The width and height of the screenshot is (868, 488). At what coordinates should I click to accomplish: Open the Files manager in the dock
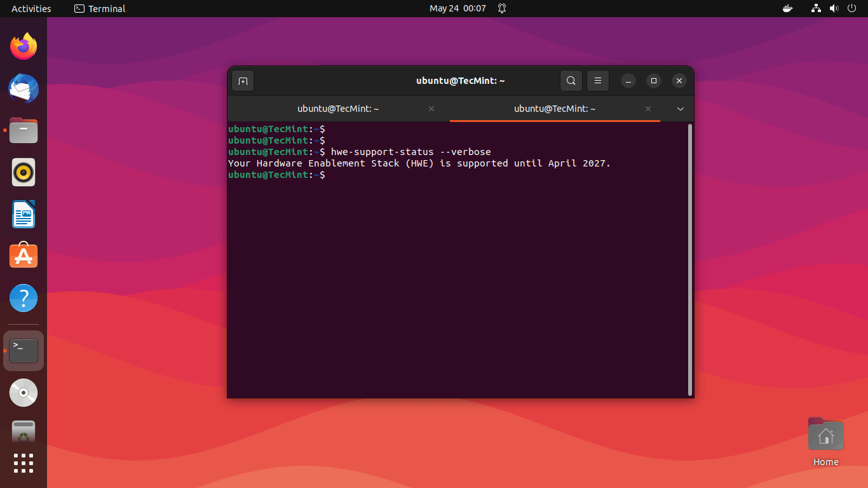tap(24, 130)
